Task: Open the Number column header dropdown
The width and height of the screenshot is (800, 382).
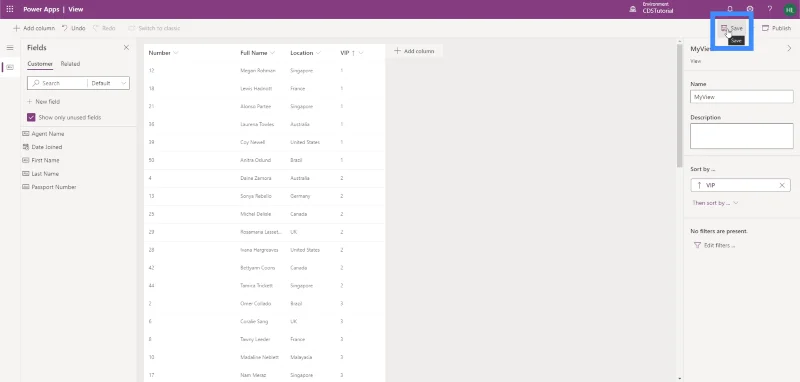Action: tap(176, 53)
